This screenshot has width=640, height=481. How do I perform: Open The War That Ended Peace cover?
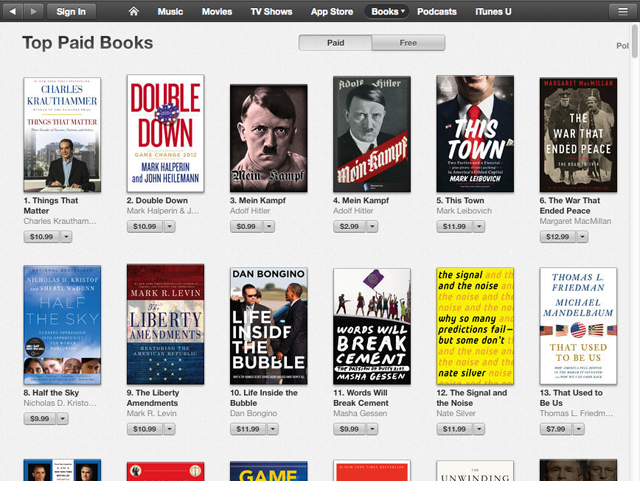pos(578,134)
